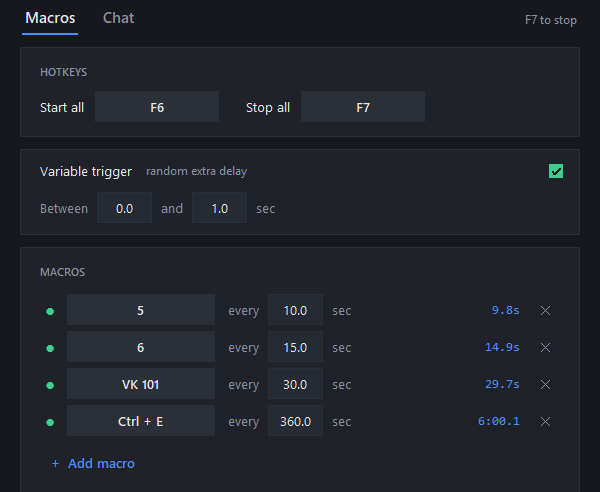Click the 6:00.1 countdown timer
600x492 pixels.
click(499, 421)
